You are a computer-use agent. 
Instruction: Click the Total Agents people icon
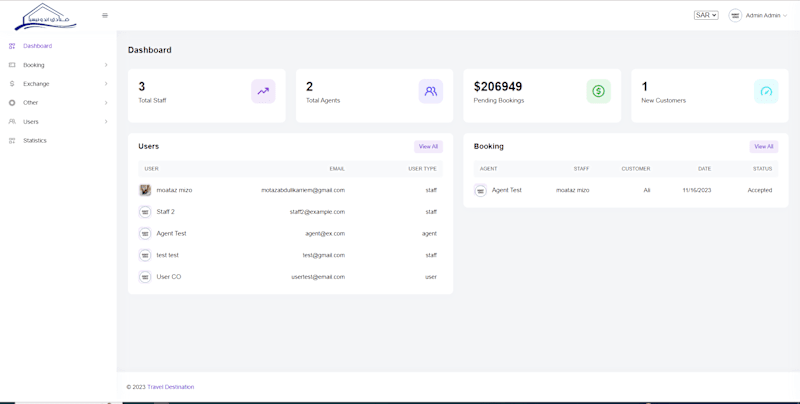pyautogui.click(x=431, y=91)
